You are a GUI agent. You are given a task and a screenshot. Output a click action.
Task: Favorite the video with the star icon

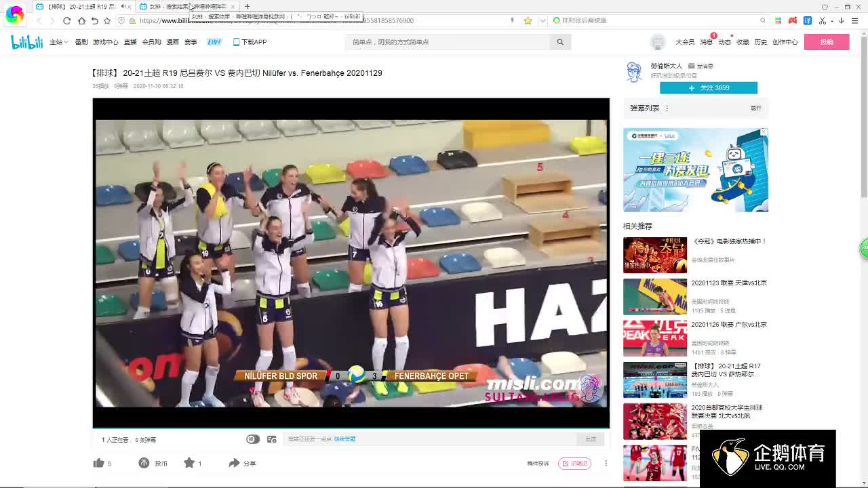189,463
